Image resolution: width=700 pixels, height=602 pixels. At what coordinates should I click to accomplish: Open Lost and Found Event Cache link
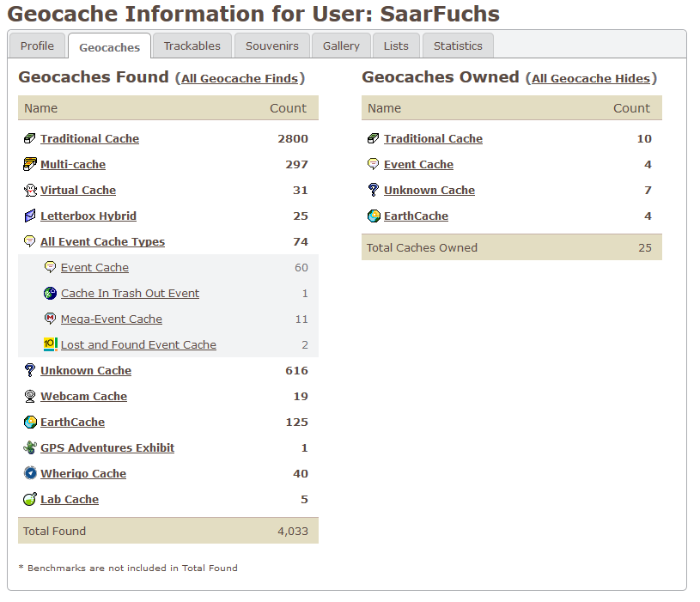(x=138, y=345)
